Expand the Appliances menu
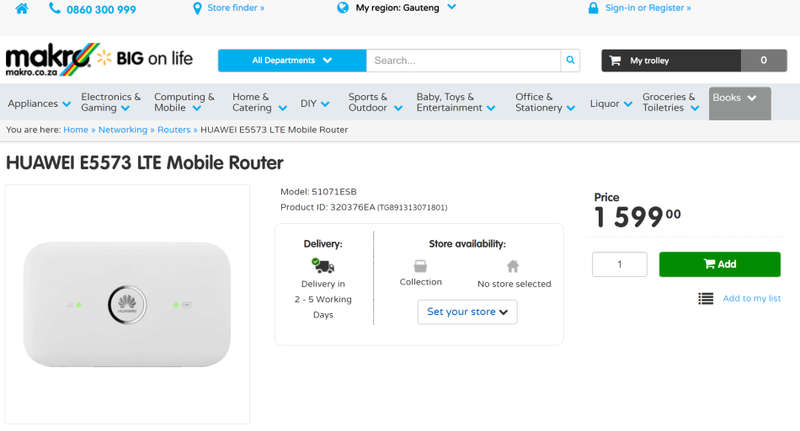 click(39, 104)
